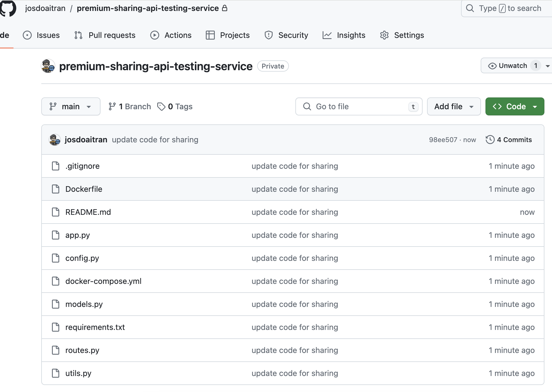
Task: Click the tag icon for 0 Tags
Action: coord(161,106)
